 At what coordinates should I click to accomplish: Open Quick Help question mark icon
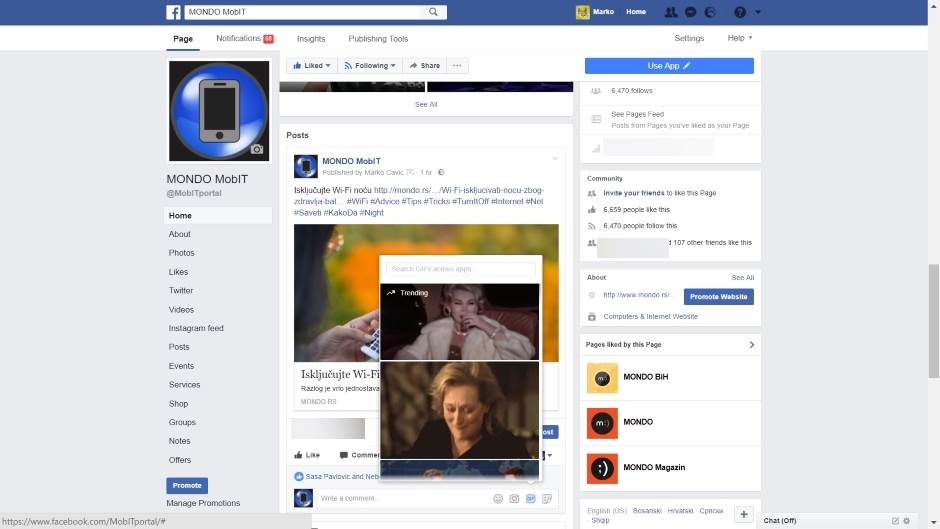tap(740, 12)
